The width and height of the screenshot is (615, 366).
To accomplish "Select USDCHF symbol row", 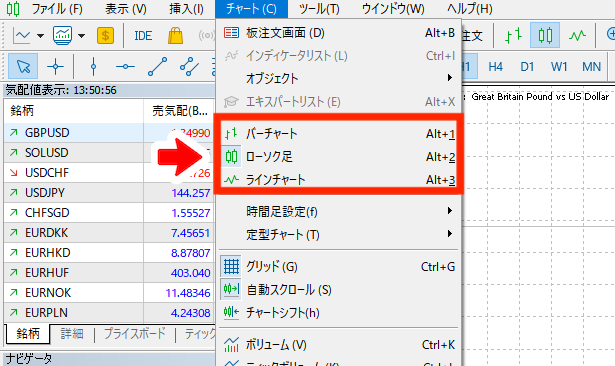I will tap(109, 173).
